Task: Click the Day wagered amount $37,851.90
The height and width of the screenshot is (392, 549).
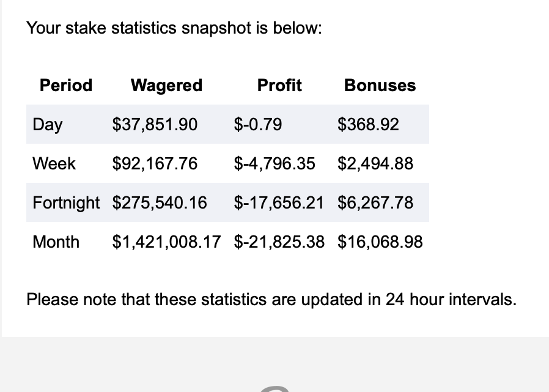Action: [155, 125]
